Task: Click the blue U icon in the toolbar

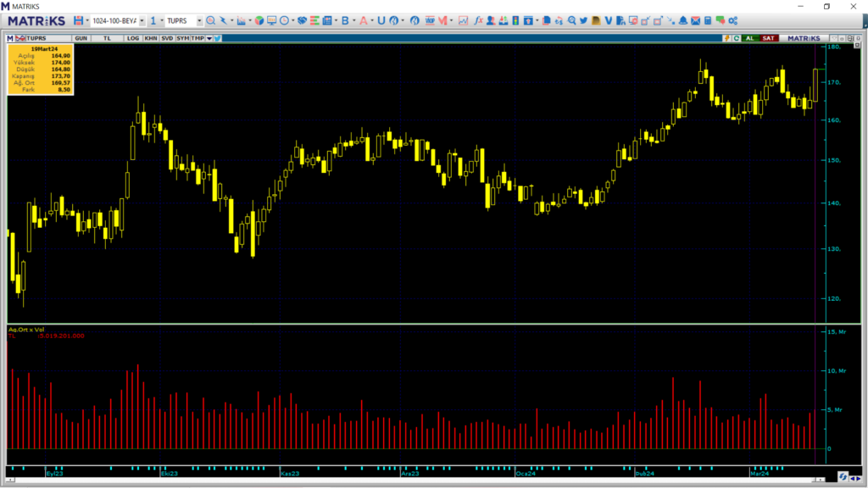Action: (x=381, y=20)
